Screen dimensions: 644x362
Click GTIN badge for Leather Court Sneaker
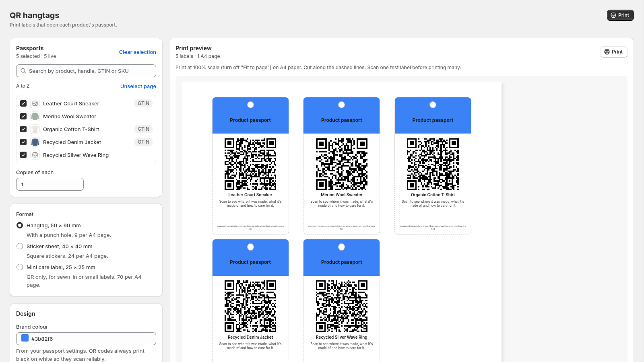pyautogui.click(x=143, y=103)
